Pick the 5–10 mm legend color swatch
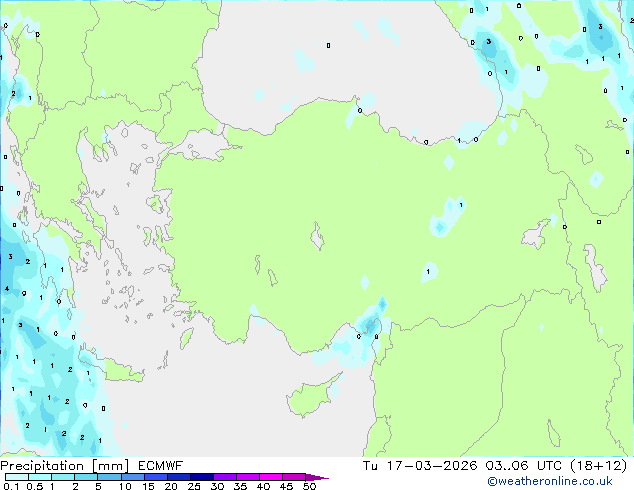 pyautogui.click(x=109, y=477)
